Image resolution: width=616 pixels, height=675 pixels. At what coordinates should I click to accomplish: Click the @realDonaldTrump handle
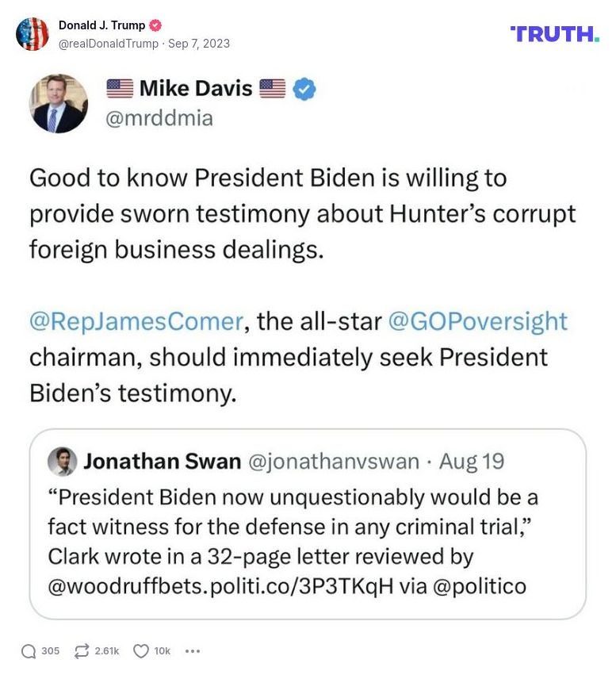coord(108,44)
